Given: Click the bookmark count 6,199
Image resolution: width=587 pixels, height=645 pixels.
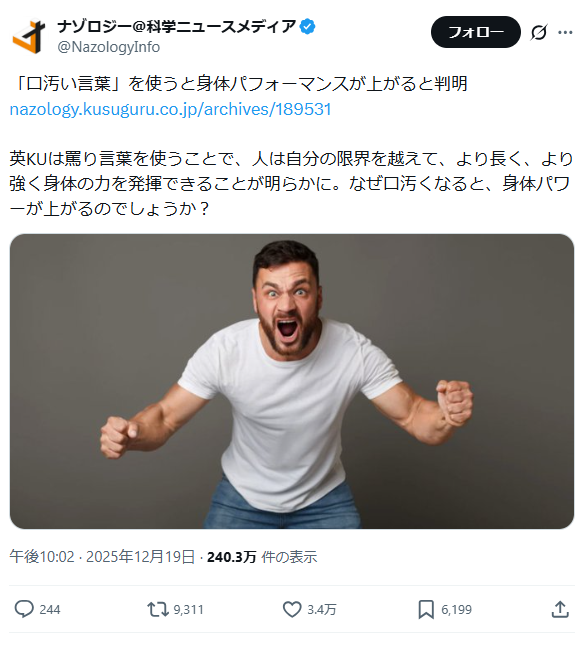Looking at the screenshot, I should [x=457, y=610].
